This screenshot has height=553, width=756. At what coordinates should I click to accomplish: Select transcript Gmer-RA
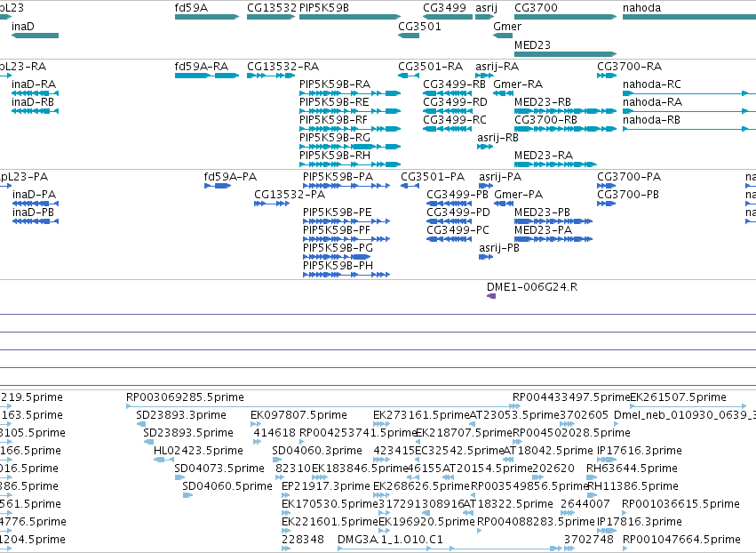[504, 93]
